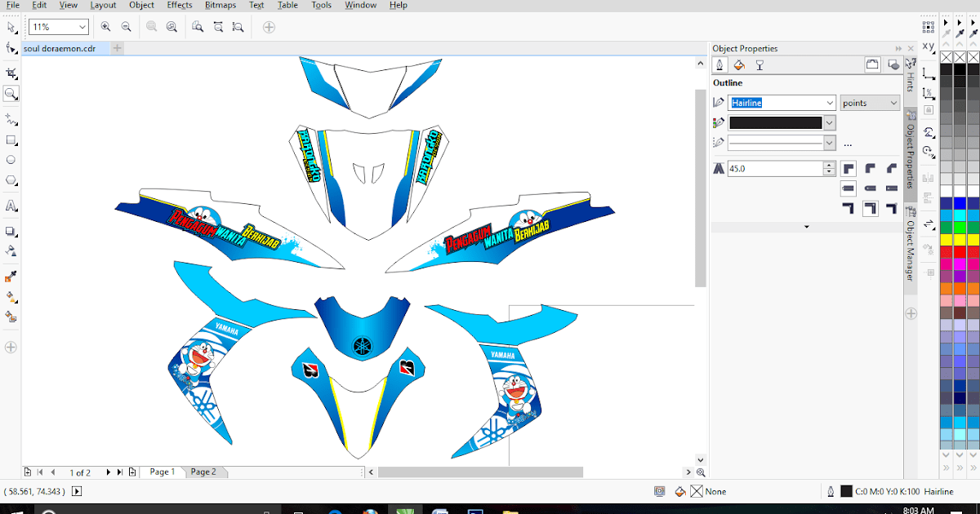Viewport: 980px width, 514px height.
Task: Add docker with plus button
Action: tap(911, 313)
